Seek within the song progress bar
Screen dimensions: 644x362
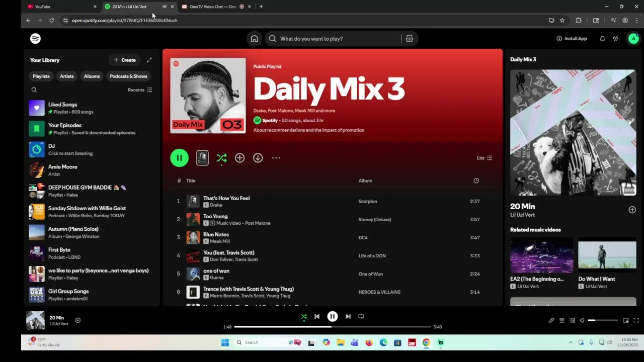pyautogui.click(x=333, y=327)
